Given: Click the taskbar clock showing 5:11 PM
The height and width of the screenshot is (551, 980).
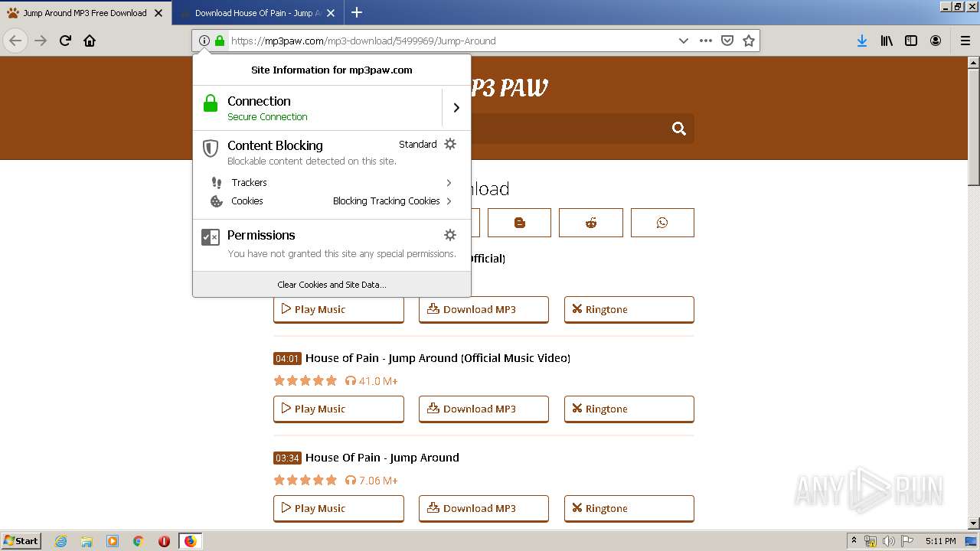Looking at the screenshot, I should pos(940,541).
